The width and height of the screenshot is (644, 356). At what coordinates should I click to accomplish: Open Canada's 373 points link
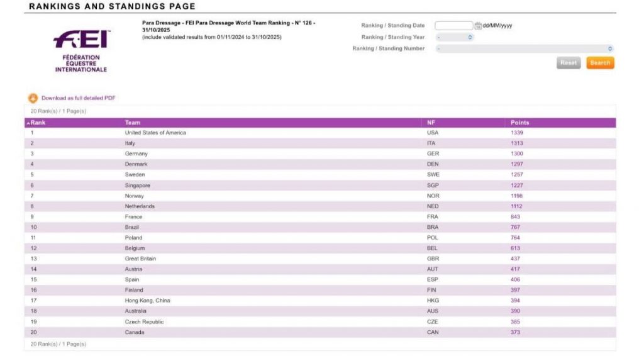515,332
